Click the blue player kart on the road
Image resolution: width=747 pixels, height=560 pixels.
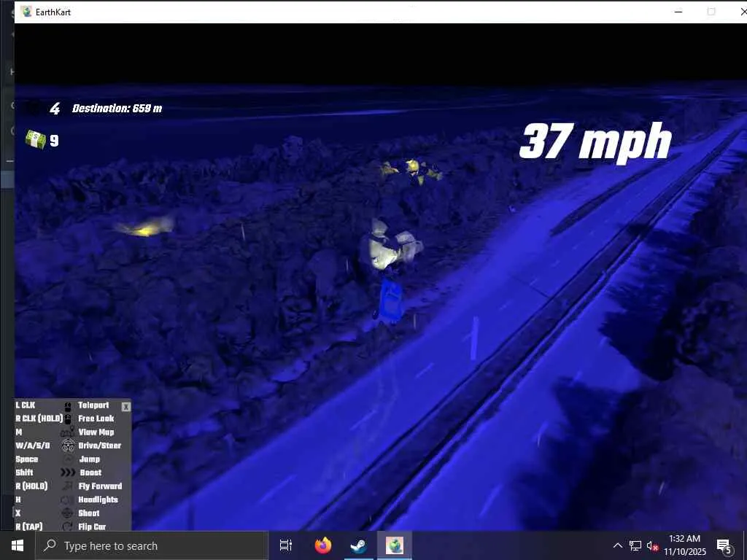391,303
